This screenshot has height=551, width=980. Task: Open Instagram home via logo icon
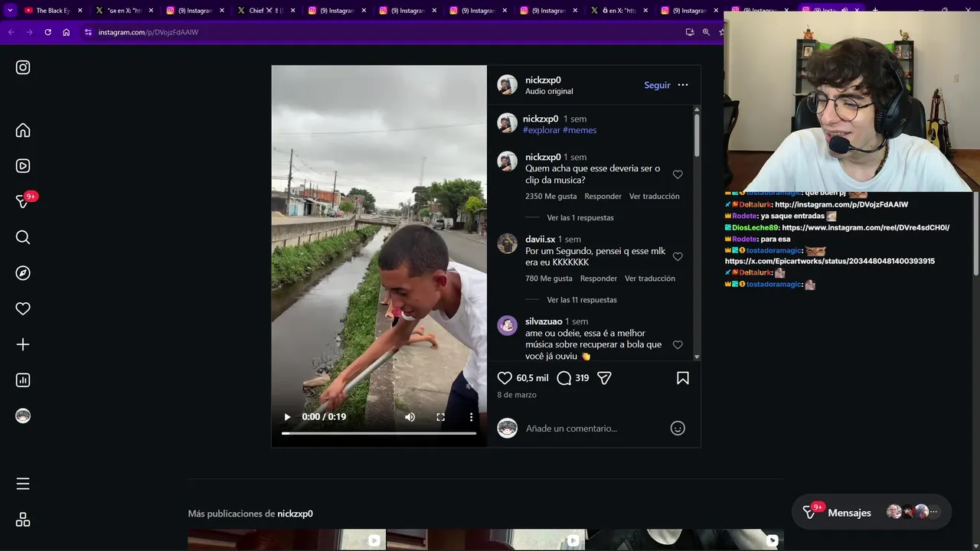[23, 67]
